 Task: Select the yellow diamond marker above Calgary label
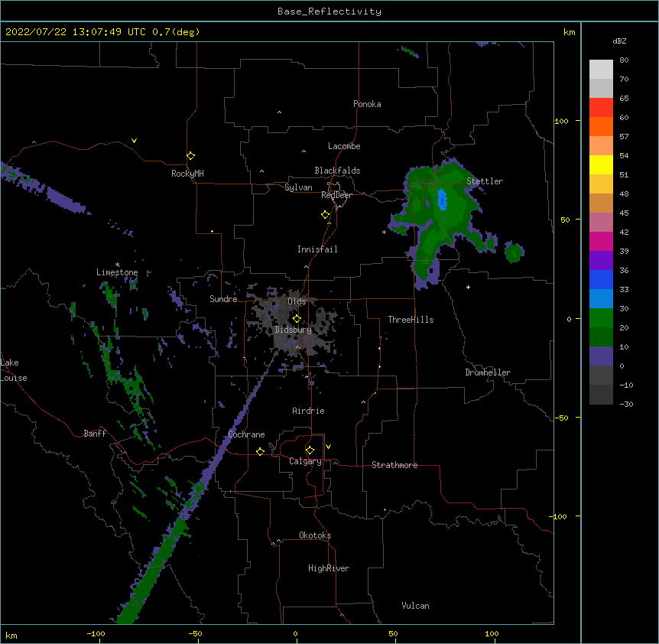310,450
